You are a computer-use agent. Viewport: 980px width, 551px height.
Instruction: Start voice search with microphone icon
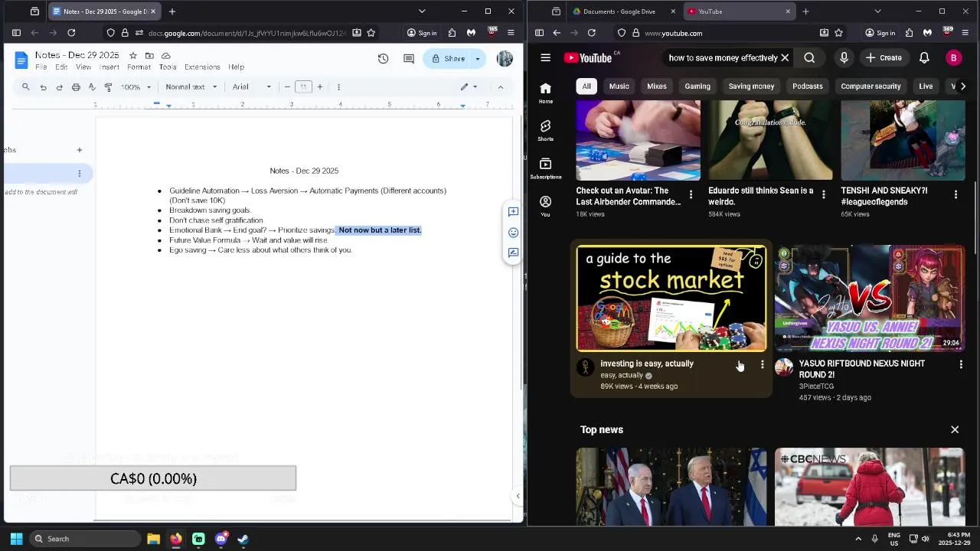pyautogui.click(x=844, y=57)
